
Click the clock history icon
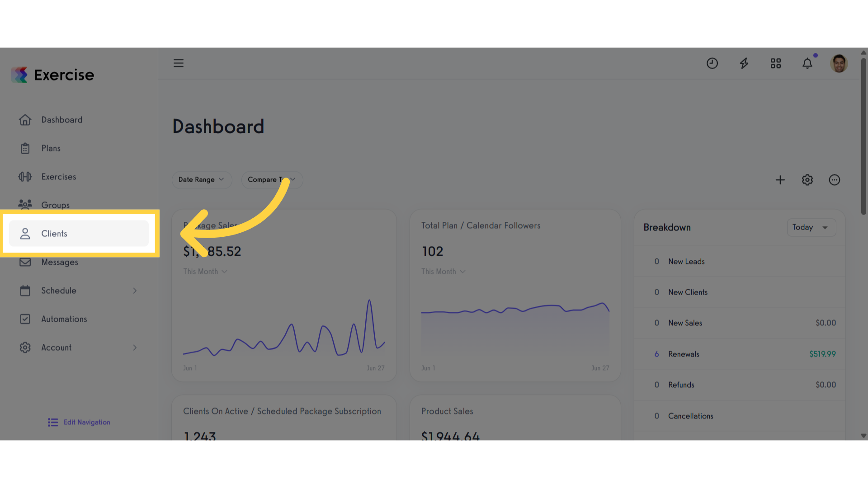(x=712, y=63)
